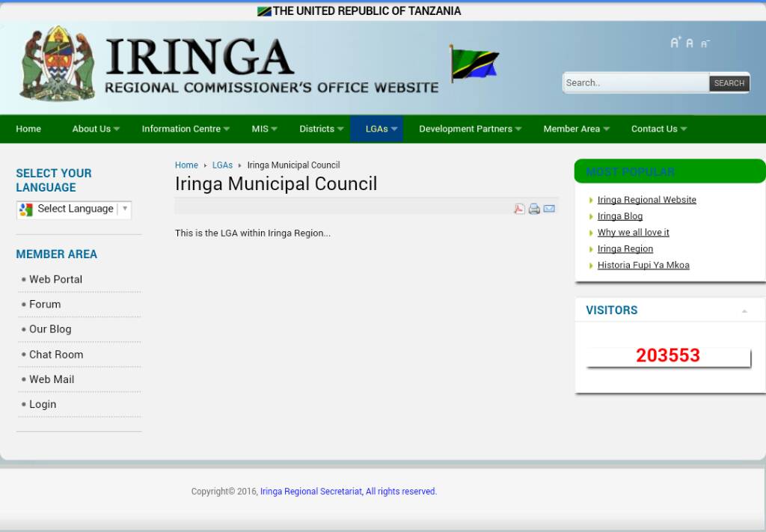The width and height of the screenshot is (766, 532).
Task: Open Web Mail in Member Area
Action: (52, 379)
